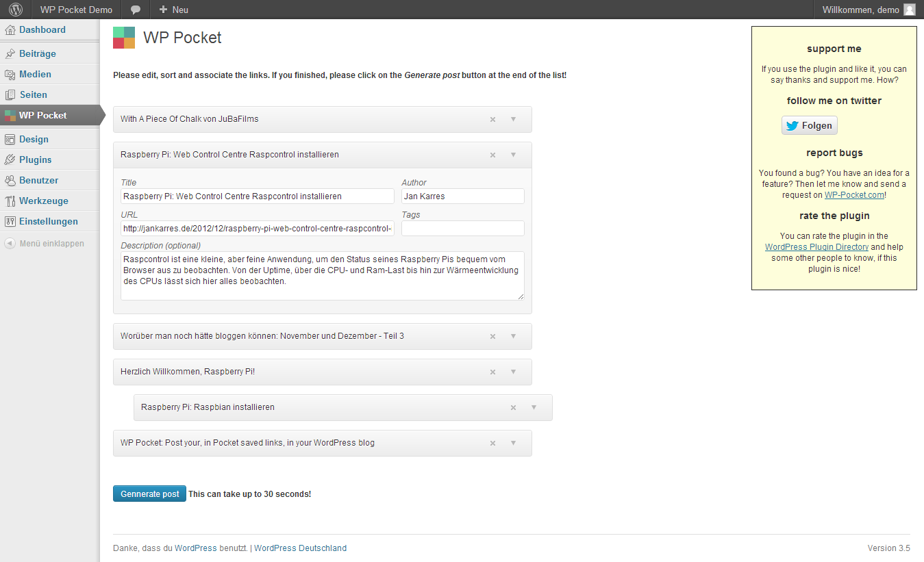
Task: Expand the Worüber man noch hätte bloggen item
Action: click(x=513, y=336)
